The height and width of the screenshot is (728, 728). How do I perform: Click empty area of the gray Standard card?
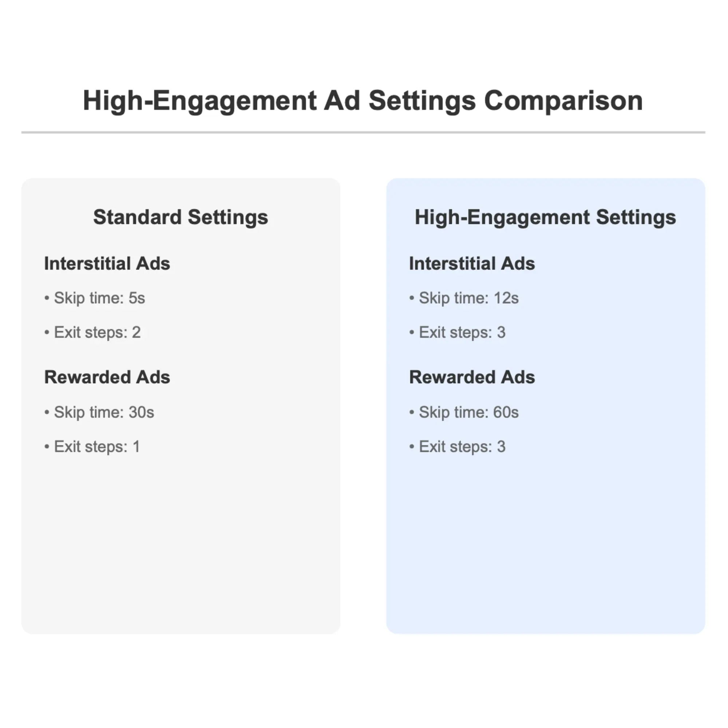pos(181,546)
